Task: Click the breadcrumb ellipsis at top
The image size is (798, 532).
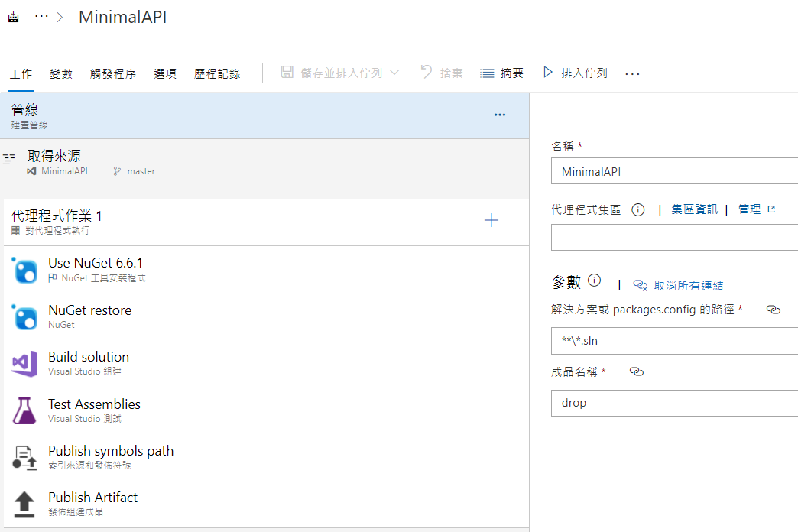Action: (x=41, y=18)
